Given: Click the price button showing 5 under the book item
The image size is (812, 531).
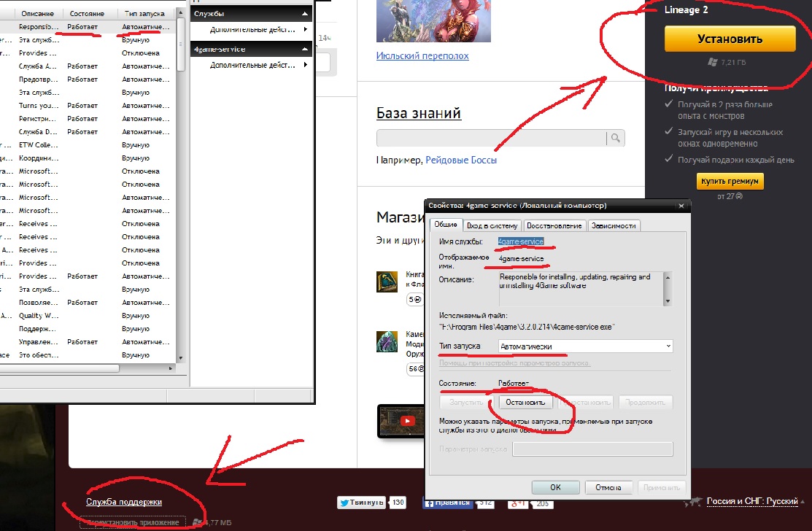Looking at the screenshot, I should pyautogui.click(x=415, y=299).
